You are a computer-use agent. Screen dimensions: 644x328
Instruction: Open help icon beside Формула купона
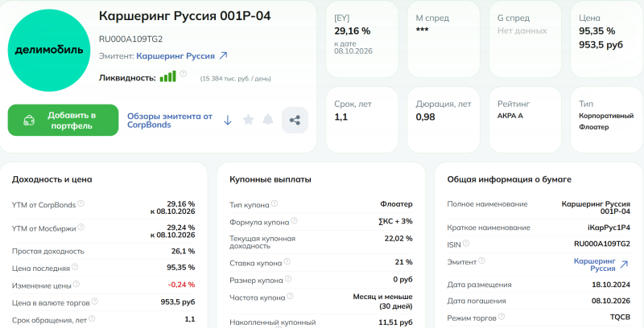tap(294, 221)
